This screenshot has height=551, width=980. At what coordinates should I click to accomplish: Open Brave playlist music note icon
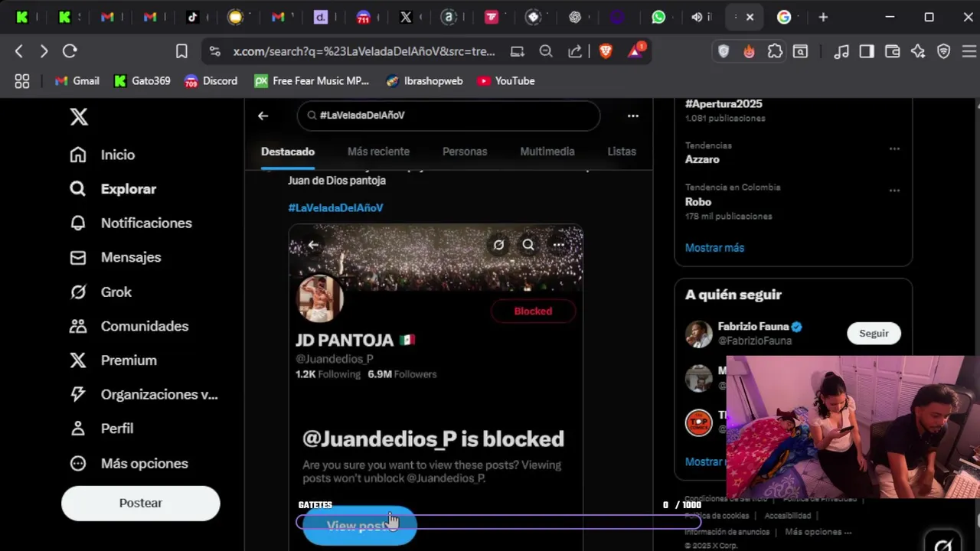[x=841, y=51]
